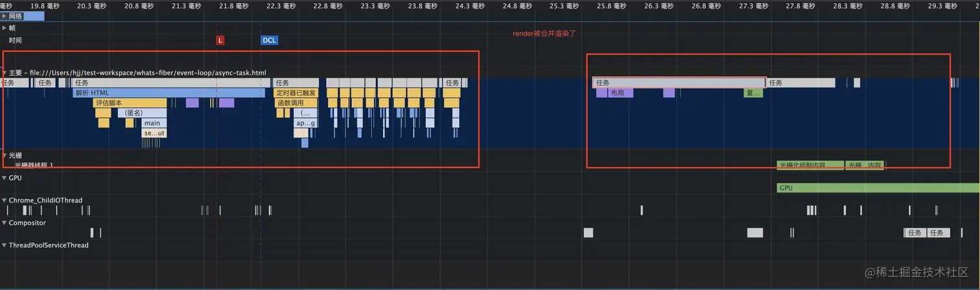Collapse the GPU track header
980x290 pixels.
[4, 178]
